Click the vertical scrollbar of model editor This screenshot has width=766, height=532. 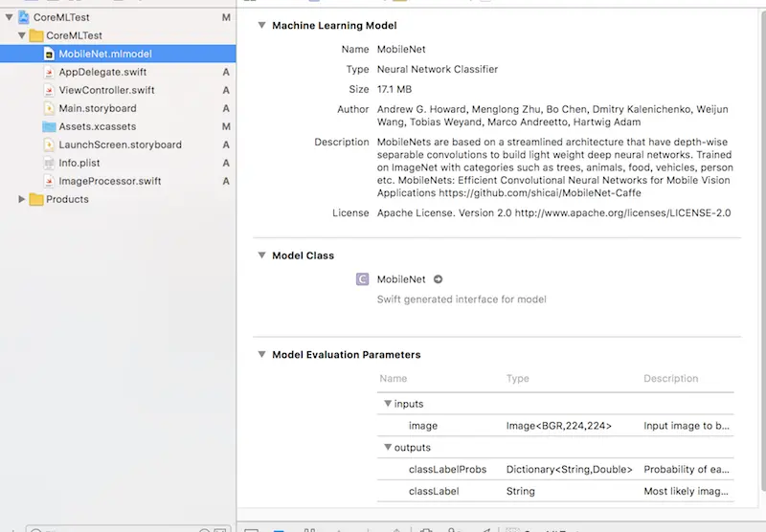pyautogui.click(x=763, y=252)
